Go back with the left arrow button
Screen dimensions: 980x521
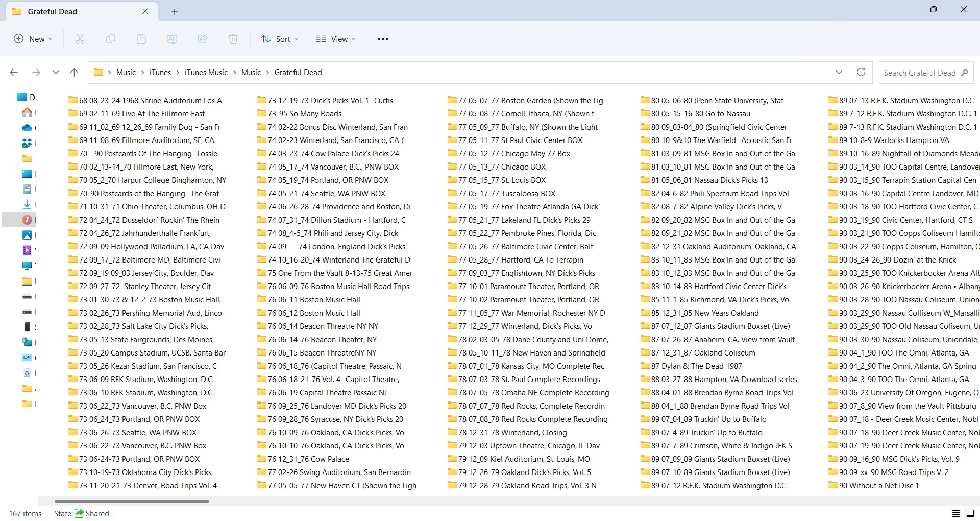click(x=14, y=73)
